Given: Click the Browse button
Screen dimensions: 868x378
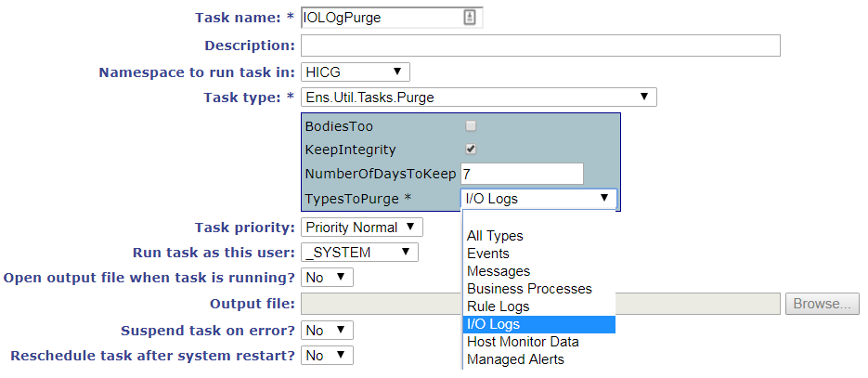Looking at the screenshot, I should coord(822,304).
